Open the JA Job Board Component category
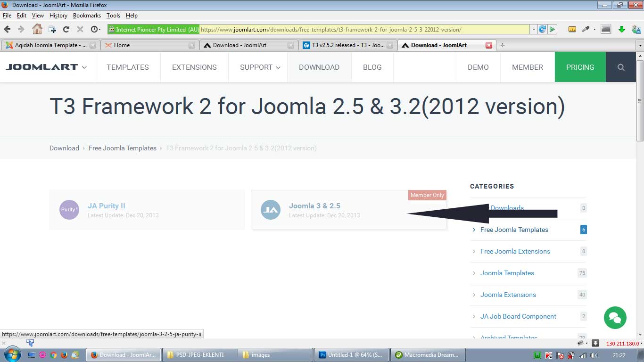Viewport: 644px width, 362px height. click(518, 316)
